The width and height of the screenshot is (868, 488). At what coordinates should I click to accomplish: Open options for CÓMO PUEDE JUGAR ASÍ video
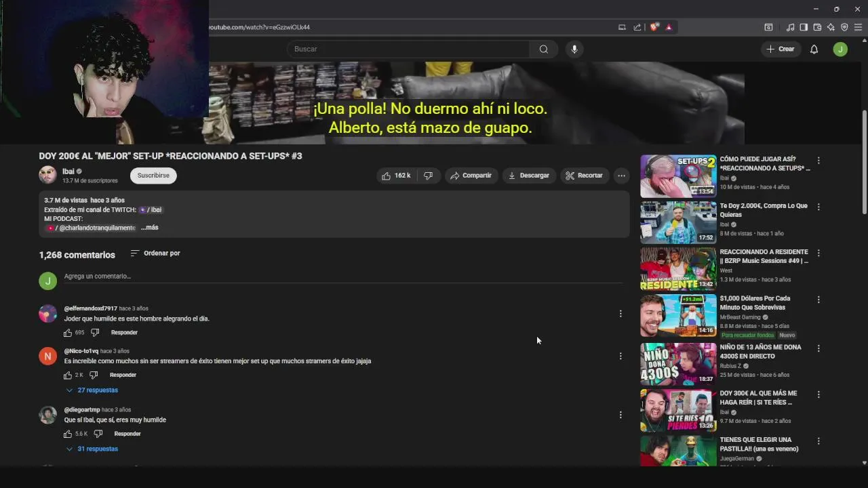(818, 161)
